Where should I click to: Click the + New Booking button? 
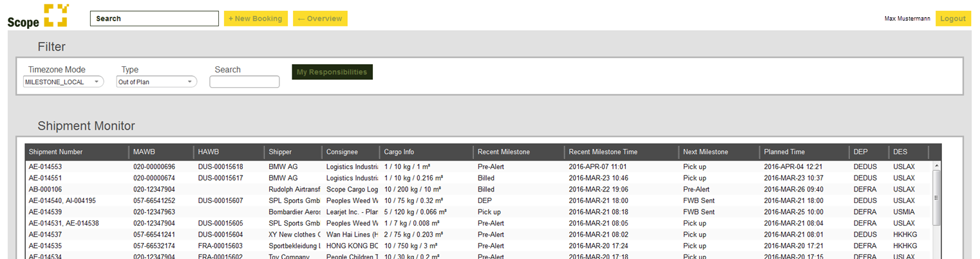(x=256, y=19)
